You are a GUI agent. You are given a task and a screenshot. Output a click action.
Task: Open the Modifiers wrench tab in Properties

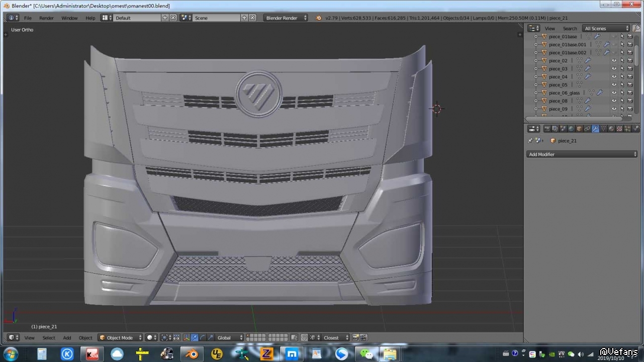[x=595, y=129]
